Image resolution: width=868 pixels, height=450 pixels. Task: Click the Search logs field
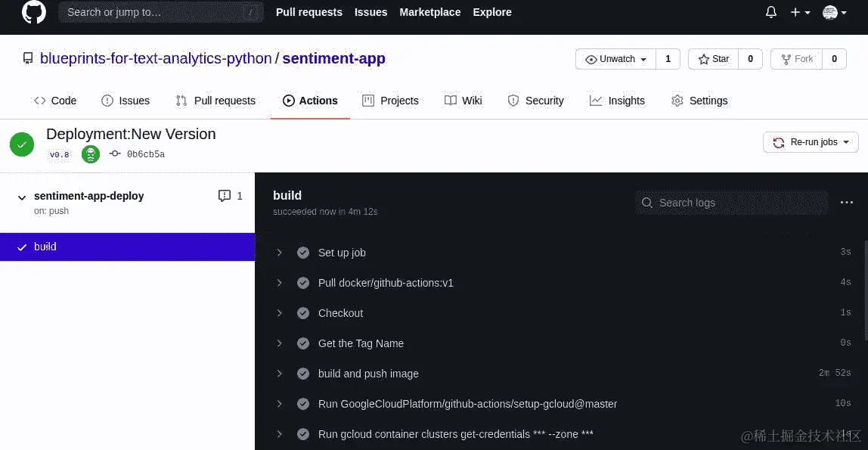pos(732,203)
